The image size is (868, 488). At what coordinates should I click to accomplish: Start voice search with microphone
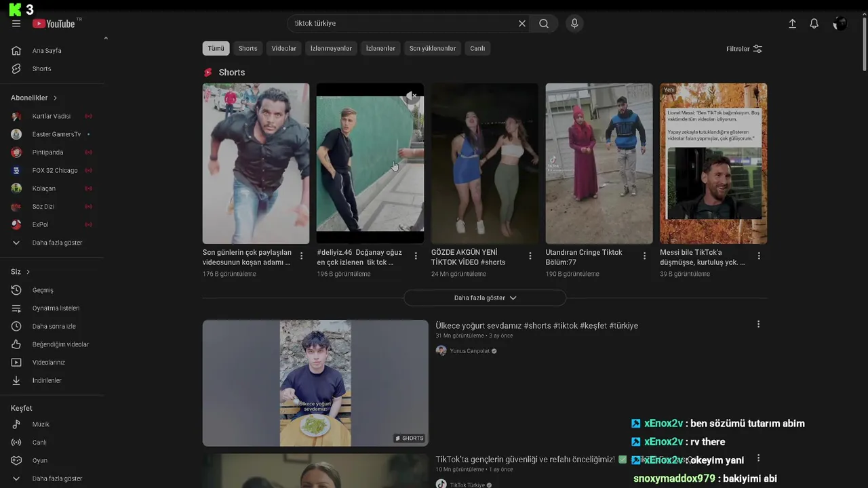[574, 23]
